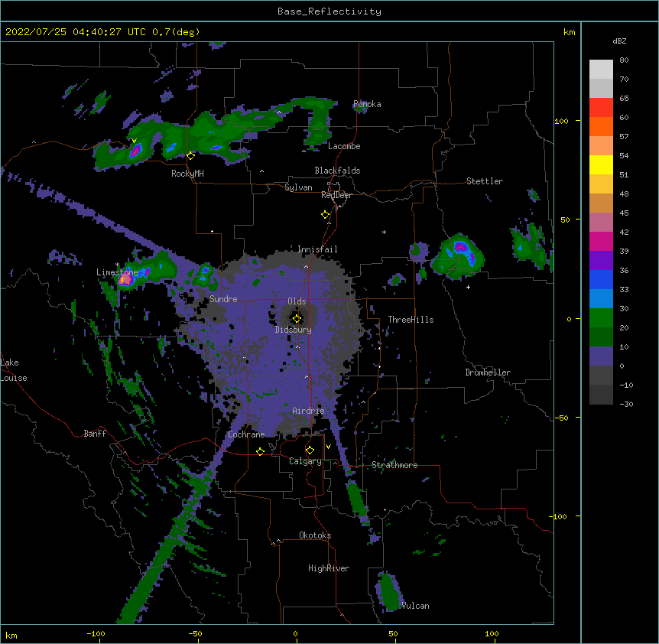The width and height of the screenshot is (659, 644).
Task: Click the Calgary city label
Action: click(306, 461)
